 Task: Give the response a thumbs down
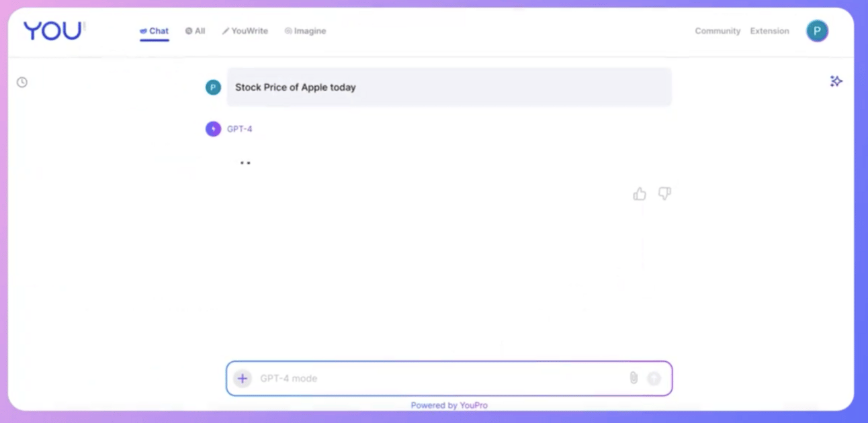pos(664,194)
